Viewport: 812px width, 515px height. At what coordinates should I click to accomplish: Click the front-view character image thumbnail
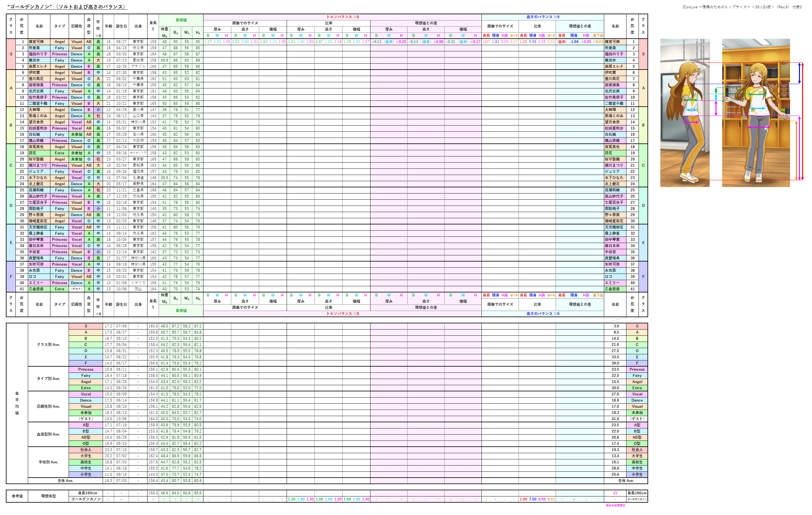[x=756, y=113]
